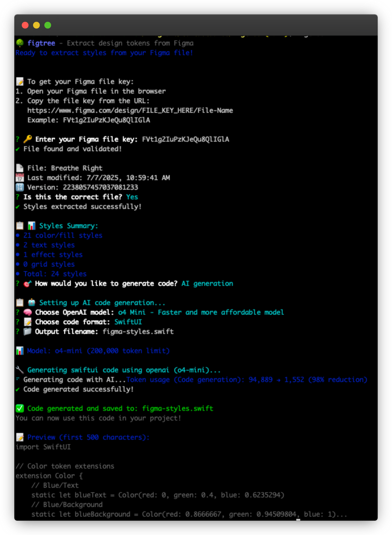Image resolution: width=392 pixels, height=535 pixels.
Task: Click the '21 color/fill styles' line
Action: pos(63,235)
